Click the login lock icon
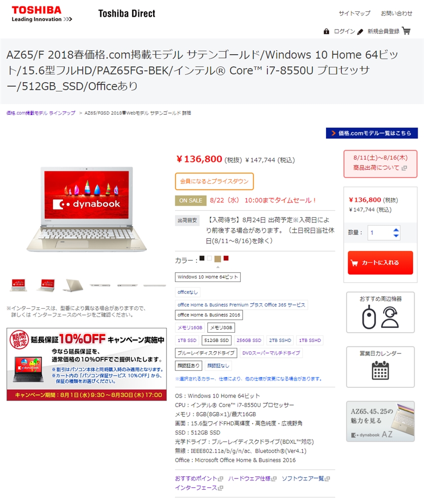 [x=326, y=31]
